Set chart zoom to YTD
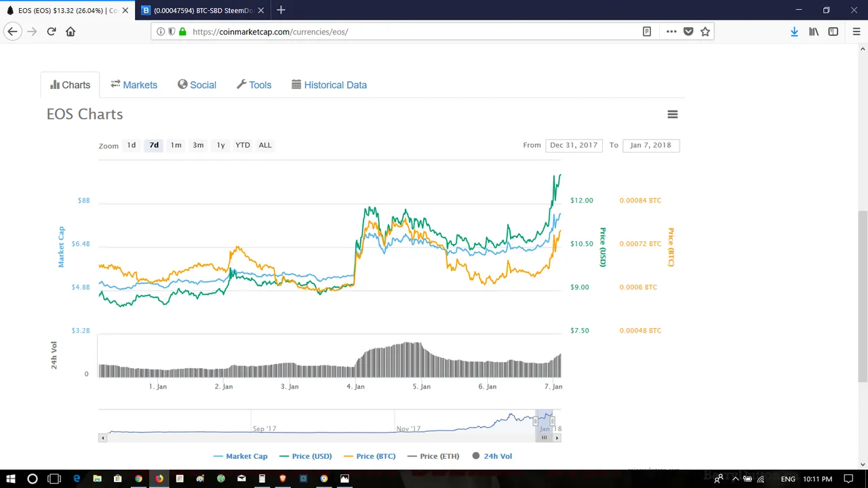This screenshot has height=488, width=868. pyautogui.click(x=243, y=145)
